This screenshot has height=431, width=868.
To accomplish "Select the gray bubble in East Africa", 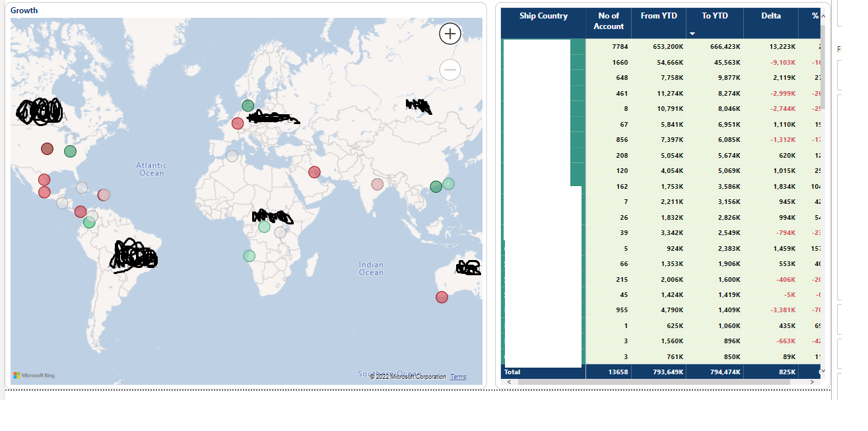I will pos(281,232).
